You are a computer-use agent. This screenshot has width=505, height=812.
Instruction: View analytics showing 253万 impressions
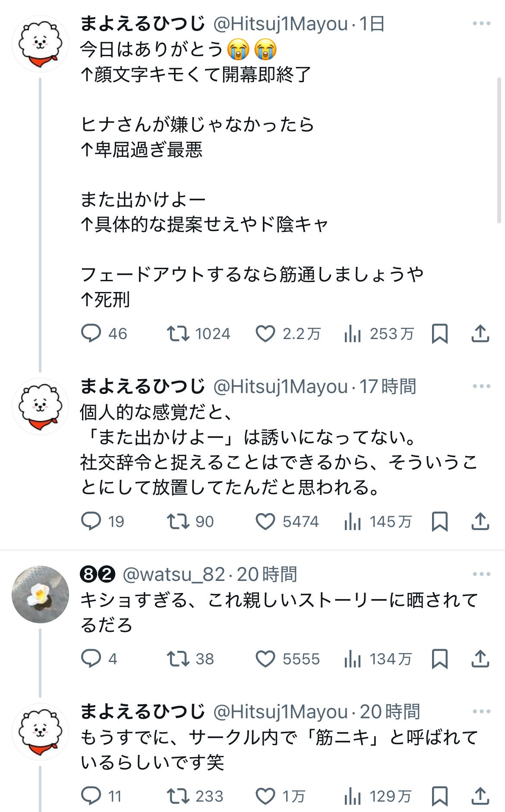tap(353, 334)
